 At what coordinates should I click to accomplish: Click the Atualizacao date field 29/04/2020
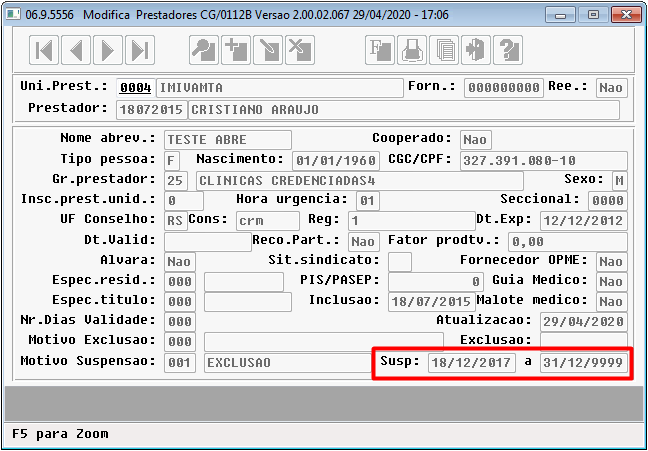click(584, 322)
